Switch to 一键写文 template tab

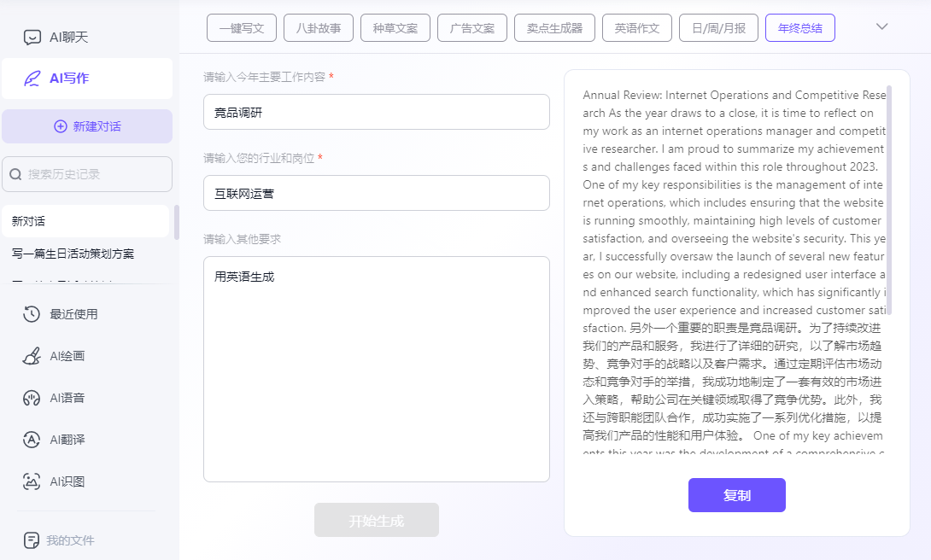[242, 28]
